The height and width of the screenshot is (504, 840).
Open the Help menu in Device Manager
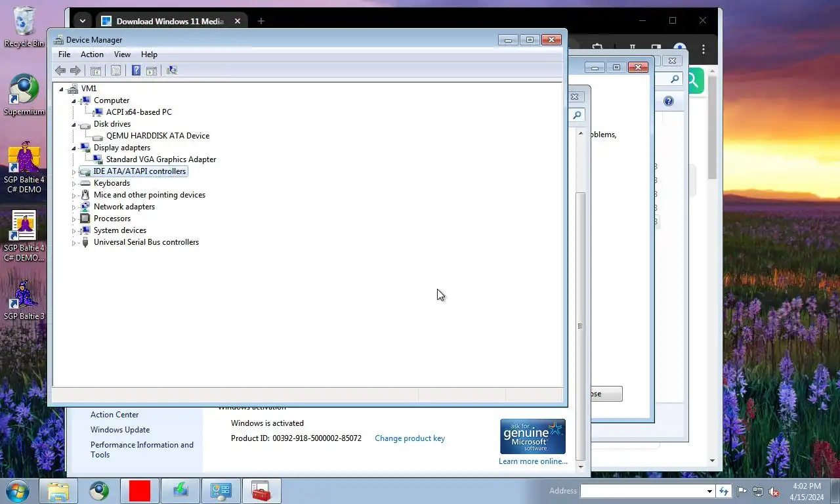(149, 54)
